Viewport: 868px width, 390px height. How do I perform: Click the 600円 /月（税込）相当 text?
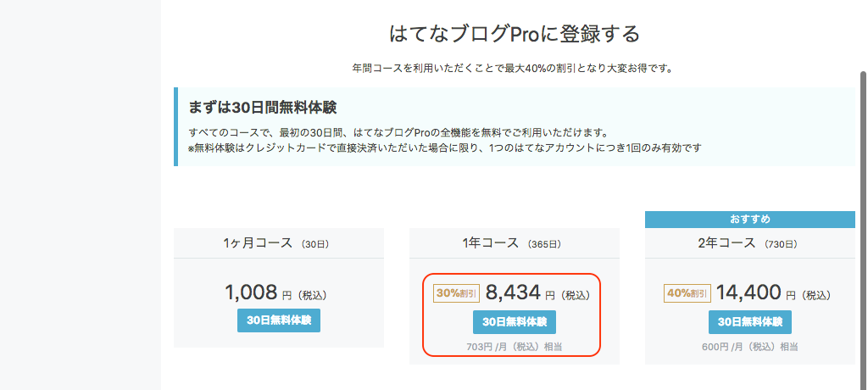coord(749,348)
